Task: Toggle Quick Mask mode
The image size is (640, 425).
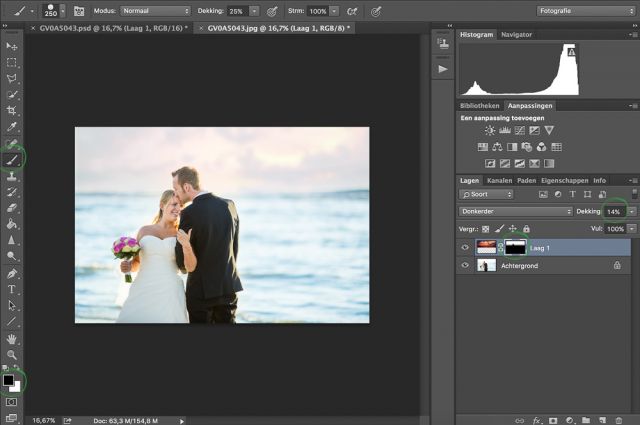Action: (x=11, y=402)
